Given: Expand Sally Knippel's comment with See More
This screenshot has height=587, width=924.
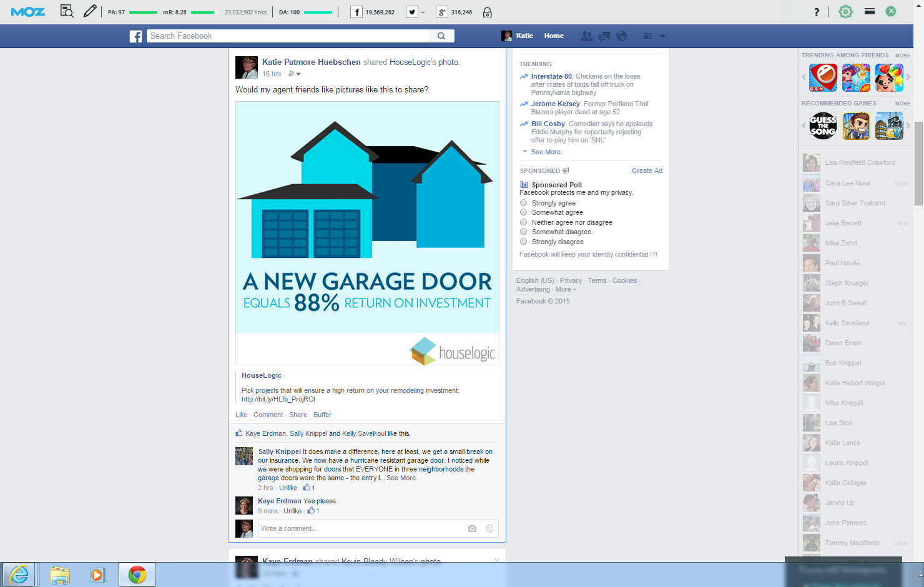Looking at the screenshot, I should (x=401, y=478).
